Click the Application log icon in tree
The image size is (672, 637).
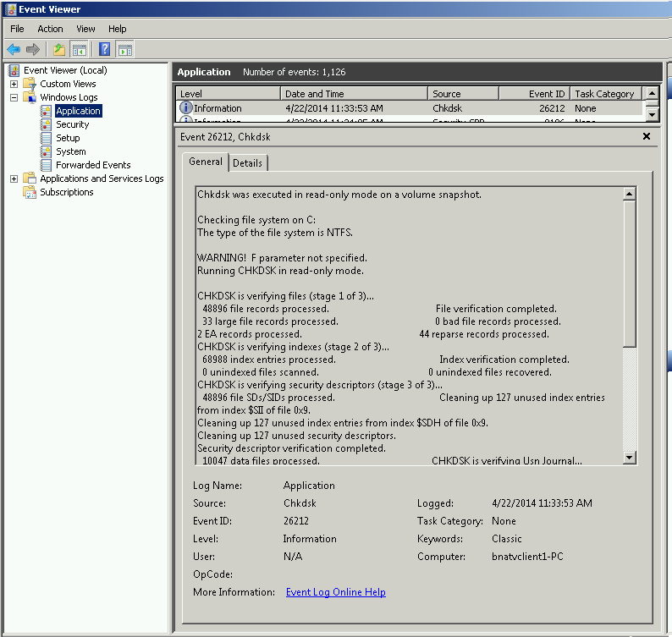46,111
